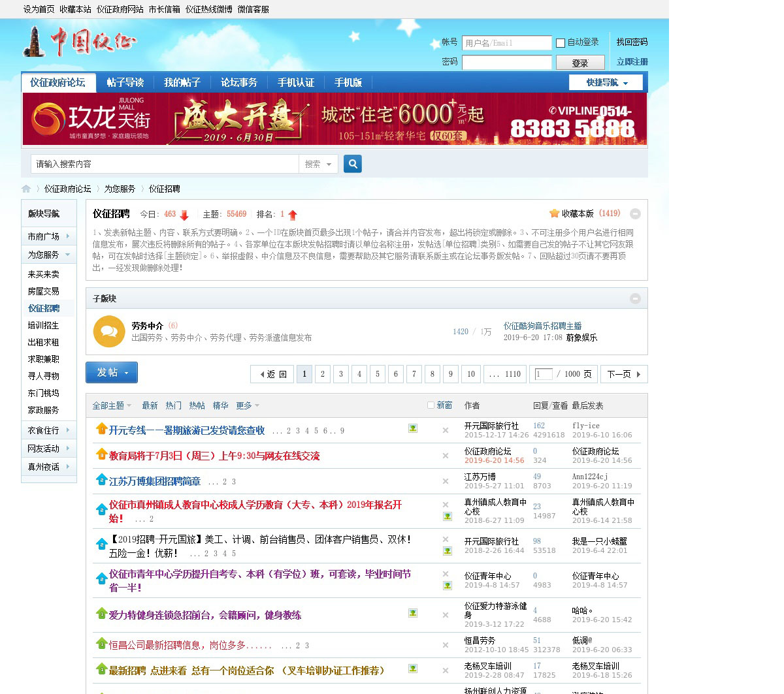This screenshot has height=694, width=784.
Task: Click the 中国仪征 site logo
Action: pyautogui.click(x=80, y=42)
